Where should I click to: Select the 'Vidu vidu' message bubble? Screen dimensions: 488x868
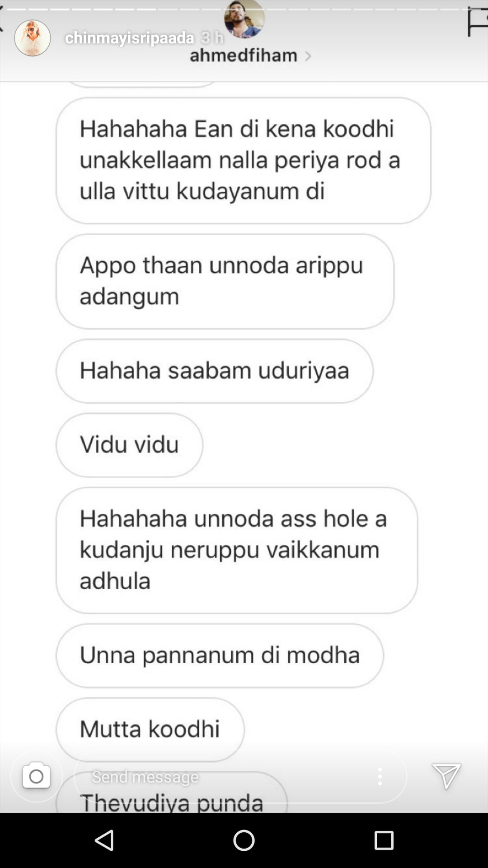pyautogui.click(x=130, y=445)
